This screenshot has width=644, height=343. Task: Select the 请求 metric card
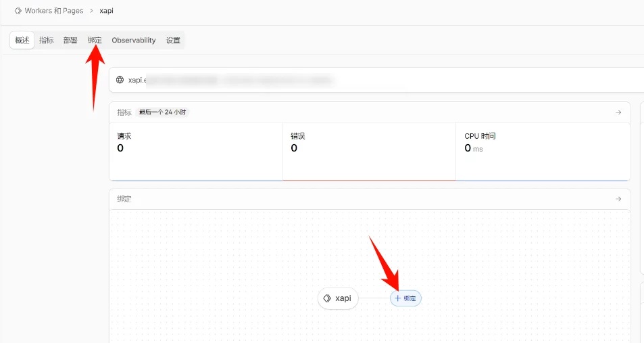(196, 152)
